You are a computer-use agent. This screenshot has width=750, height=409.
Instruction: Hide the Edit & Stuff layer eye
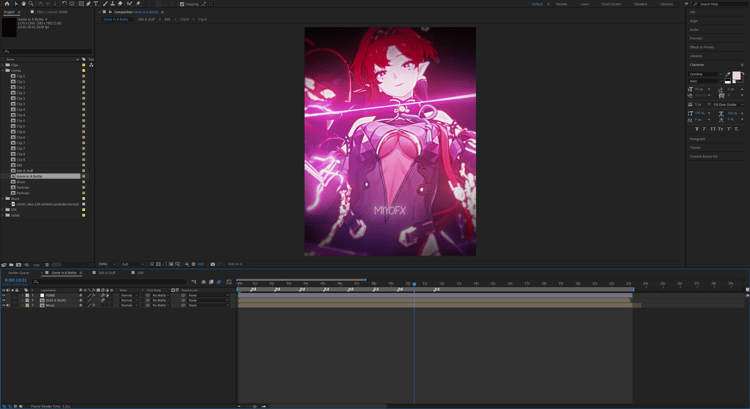pos(3,300)
